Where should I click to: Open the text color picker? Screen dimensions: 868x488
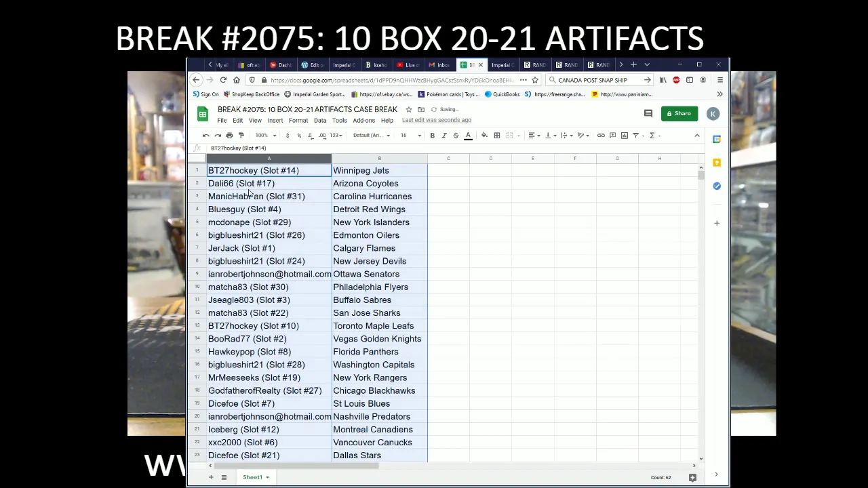coord(468,136)
